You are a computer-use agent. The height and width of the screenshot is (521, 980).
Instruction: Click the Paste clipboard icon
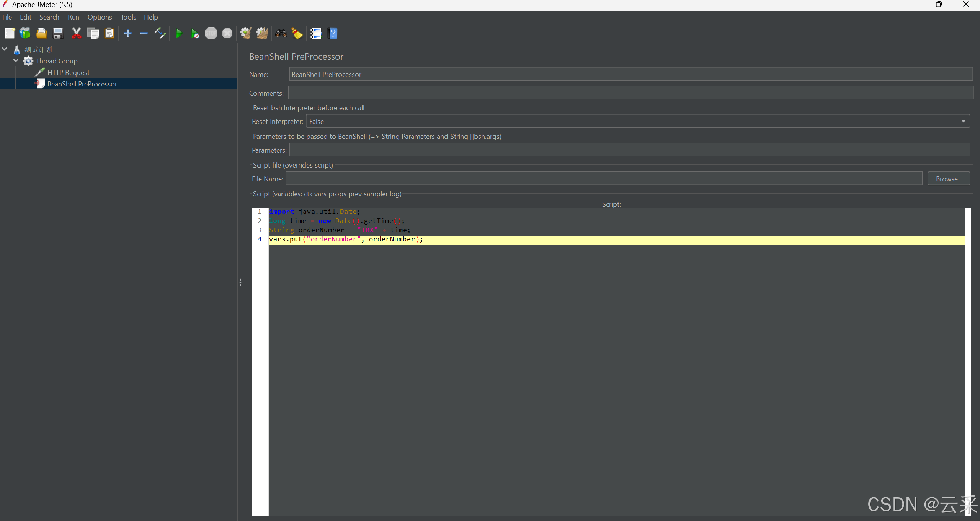tap(109, 33)
